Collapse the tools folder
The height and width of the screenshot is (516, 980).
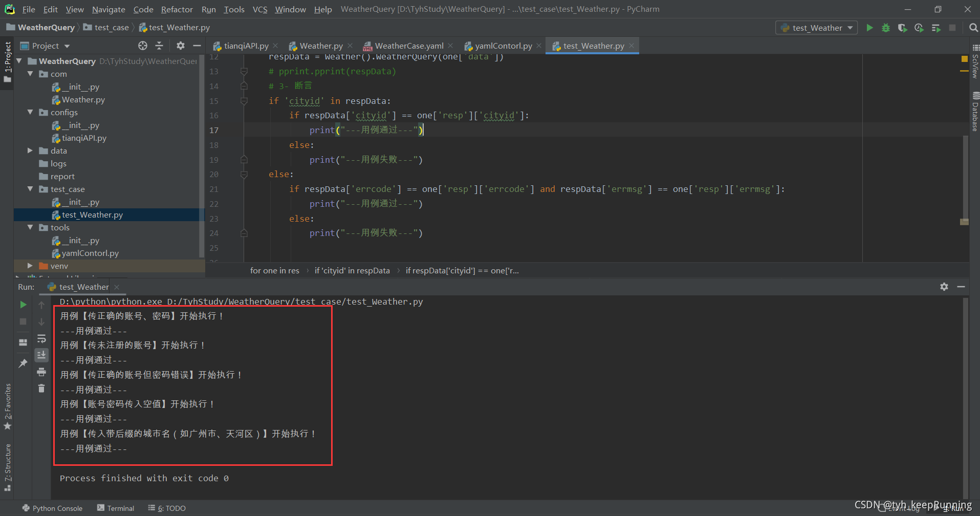click(x=30, y=227)
